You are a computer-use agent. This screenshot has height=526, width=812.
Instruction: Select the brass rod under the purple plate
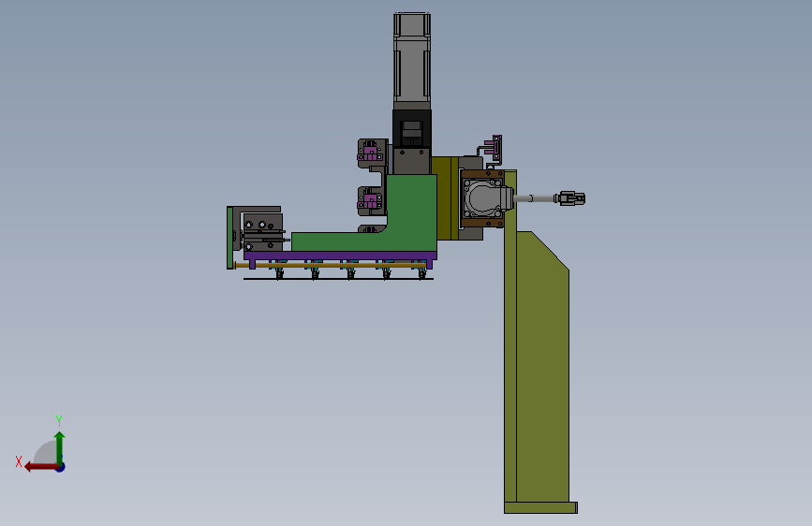(330, 265)
